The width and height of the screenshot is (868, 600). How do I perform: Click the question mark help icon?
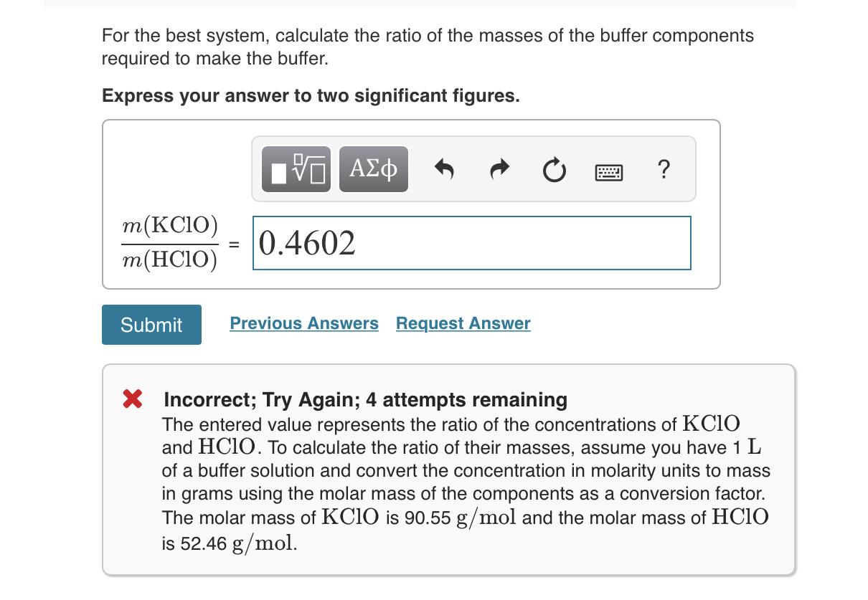pos(663,168)
